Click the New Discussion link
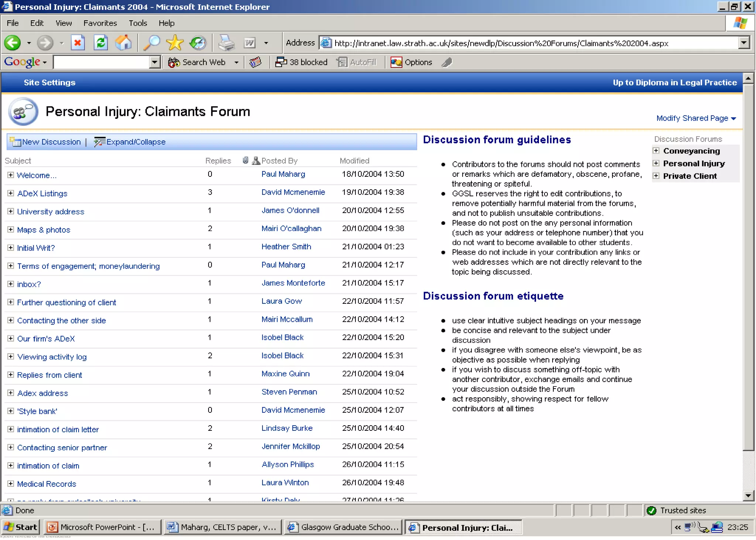 point(51,142)
